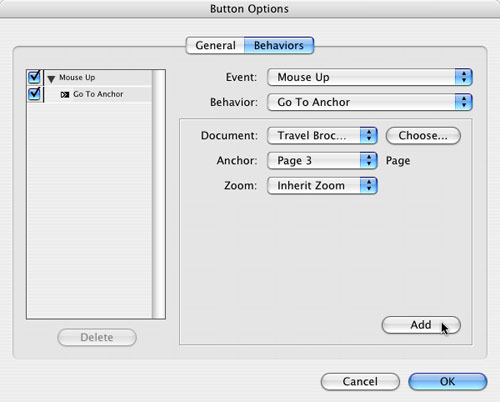The image size is (500, 402).
Task: Click the Choose... button
Action: [423, 136]
